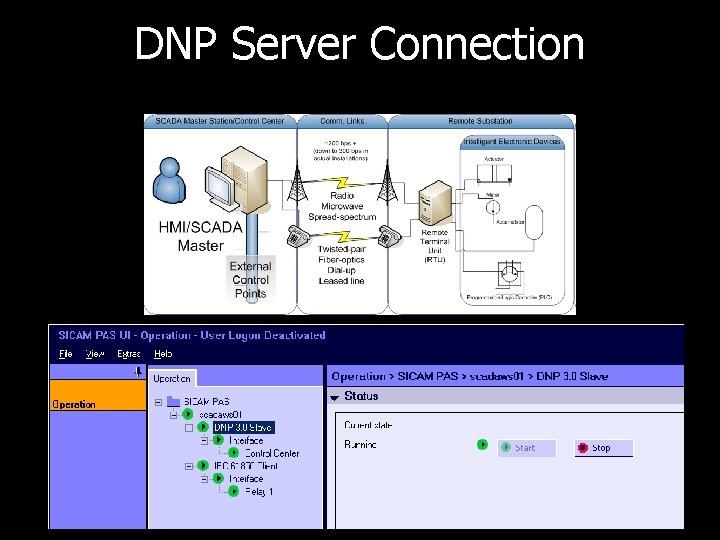Click the Current state label
The height and width of the screenshot is (540, 720).
tap(368, 425)
